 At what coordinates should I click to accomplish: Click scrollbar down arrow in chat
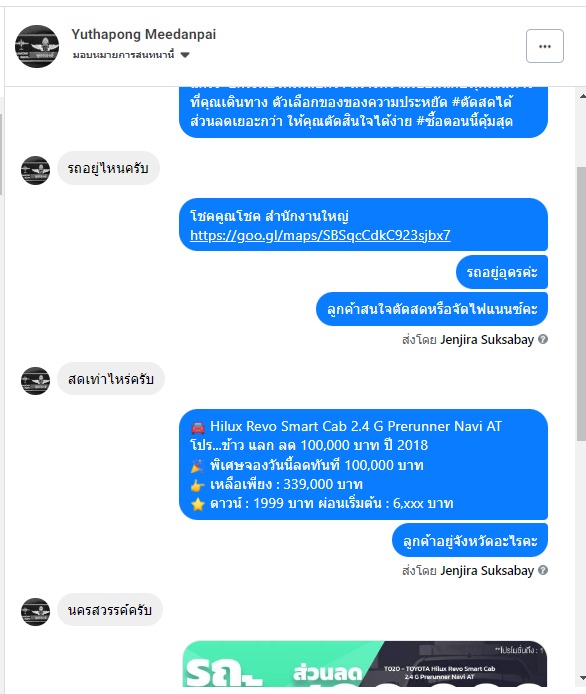point(582,678)
